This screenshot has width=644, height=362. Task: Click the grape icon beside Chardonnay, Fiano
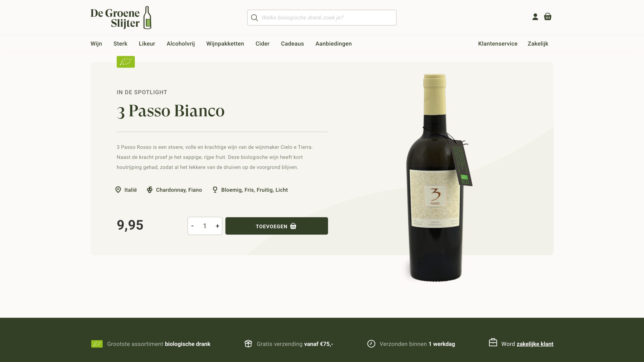150,190
